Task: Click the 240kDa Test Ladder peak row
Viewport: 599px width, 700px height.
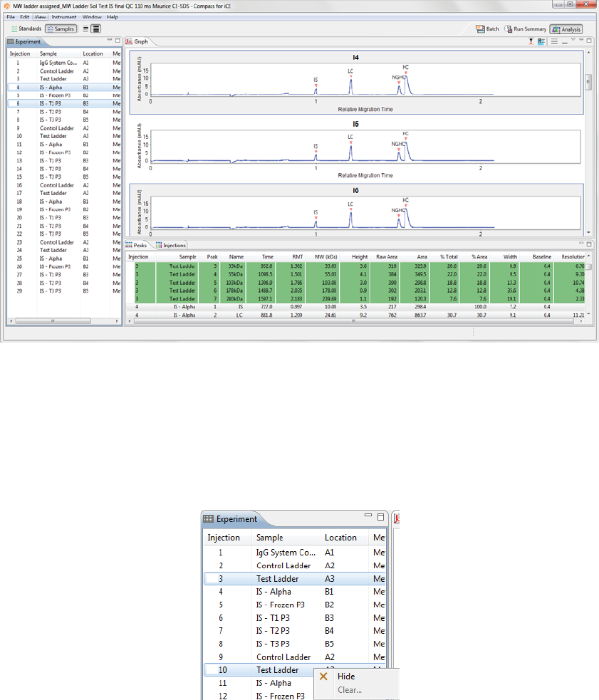Action: [355, 298]
